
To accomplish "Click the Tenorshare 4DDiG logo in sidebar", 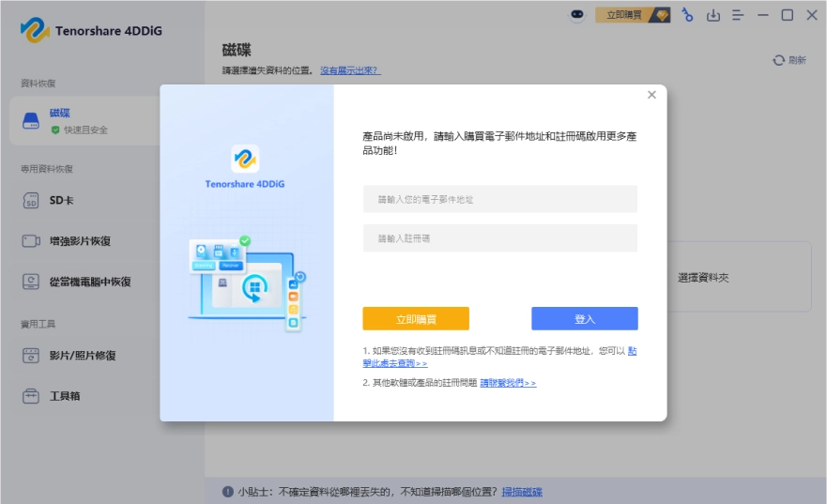I will (91, 30).
